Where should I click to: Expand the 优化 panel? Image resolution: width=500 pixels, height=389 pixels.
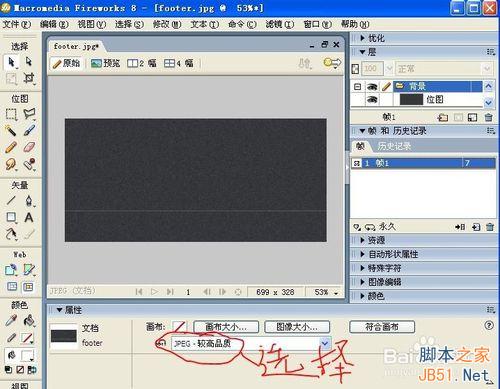coord(373,38)
